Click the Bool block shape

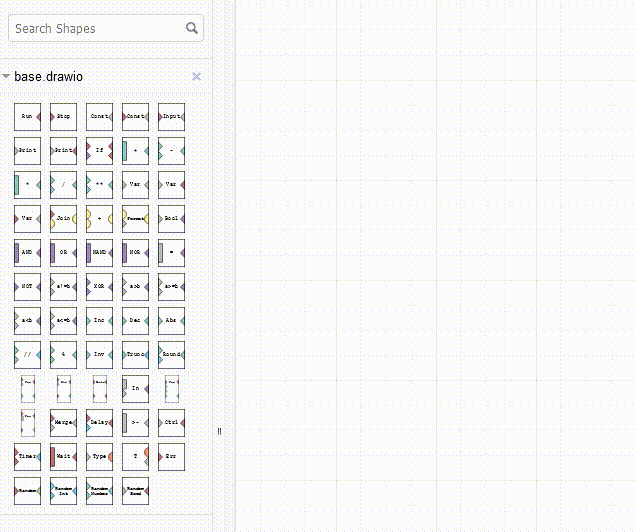pyautogui.click(x=171, y=219)
